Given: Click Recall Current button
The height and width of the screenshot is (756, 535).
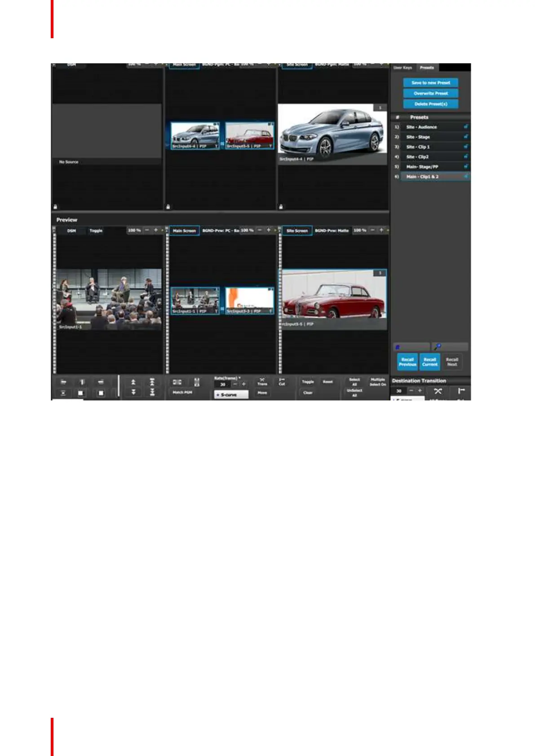Looking at the screenshot, I should pos(430,362).
